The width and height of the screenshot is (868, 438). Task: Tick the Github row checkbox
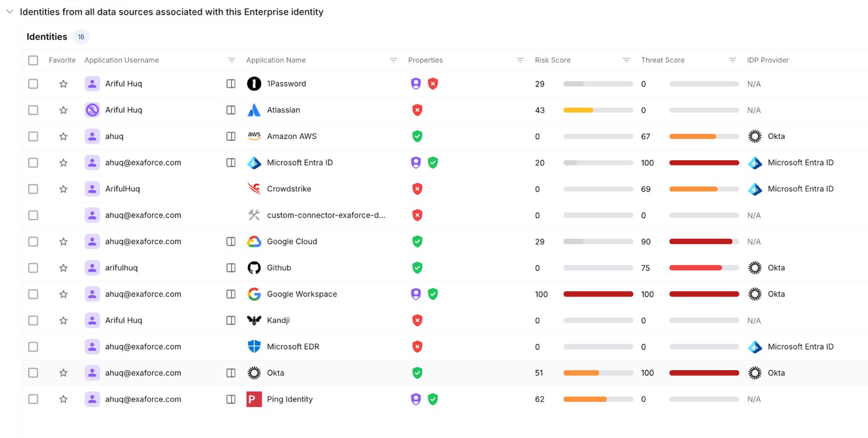tap(33, 268)
